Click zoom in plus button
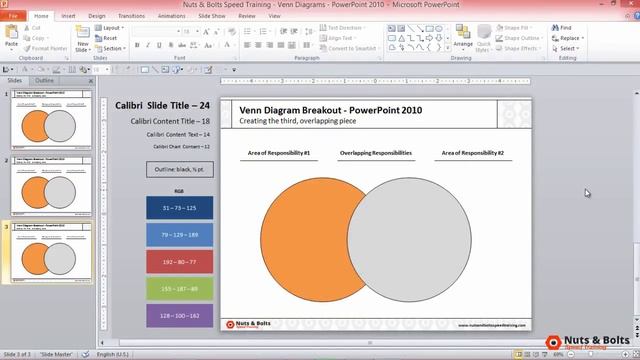 pos(625,354)
